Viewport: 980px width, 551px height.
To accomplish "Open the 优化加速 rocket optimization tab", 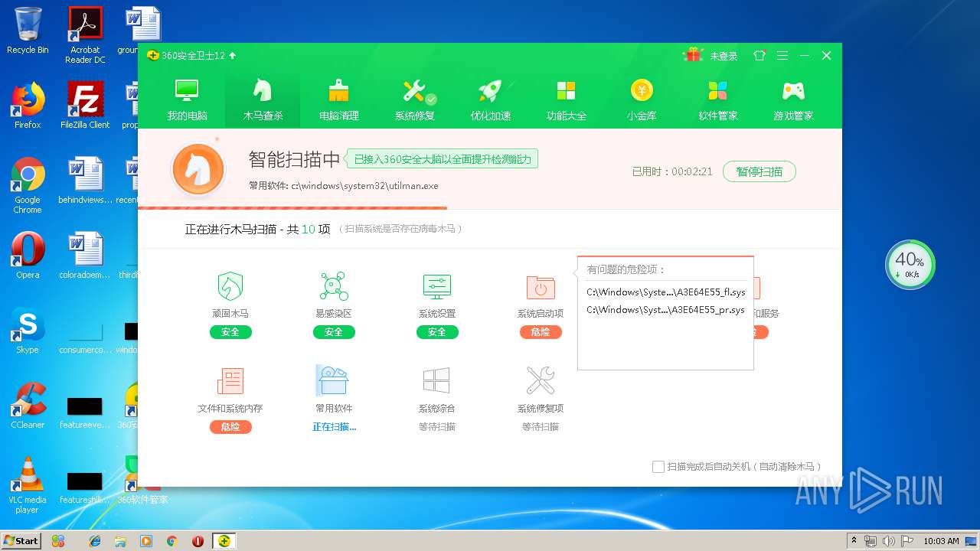I will coord(490,100).
